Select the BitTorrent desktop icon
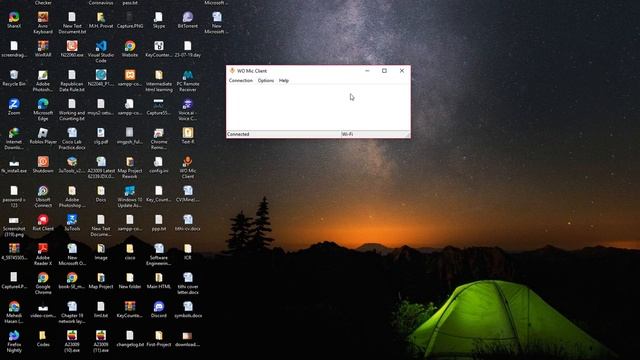The image size is (640, 360). pos(188,20)
